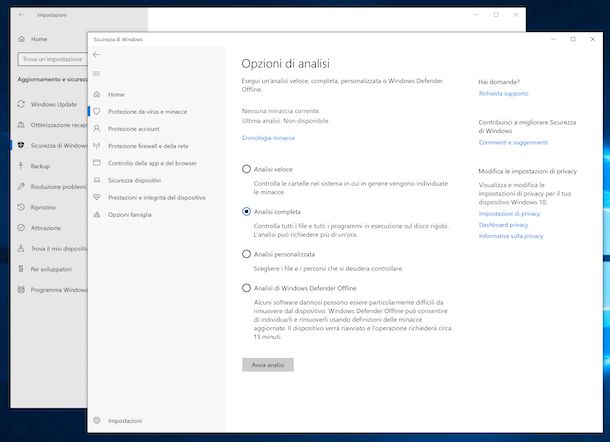
Task: Select Ripristino label in Settings window
Action: tap(43, 207)
